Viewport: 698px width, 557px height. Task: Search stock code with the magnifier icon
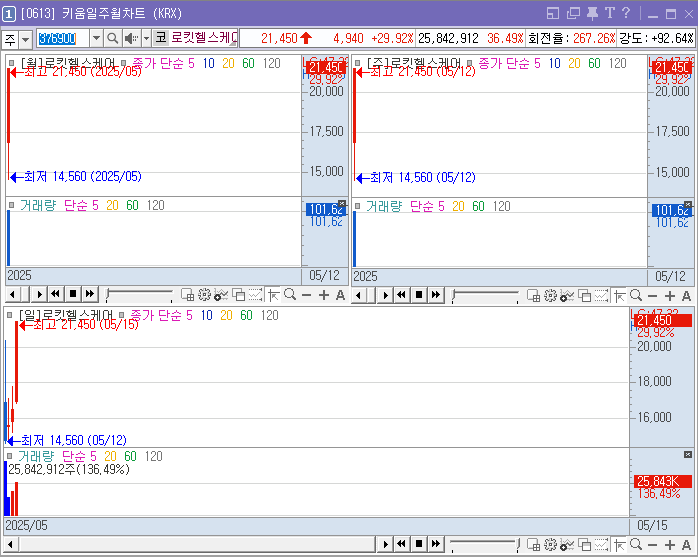tap(113, 38)
